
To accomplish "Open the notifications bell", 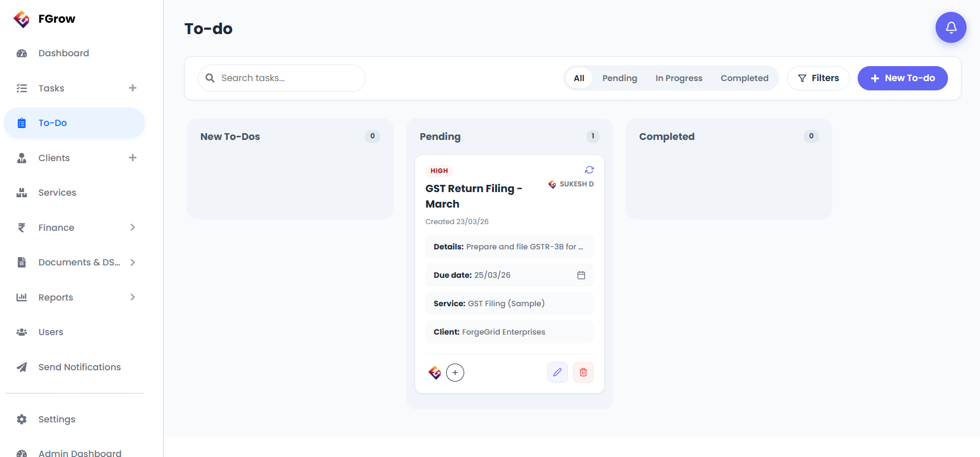I will point(951,27).
